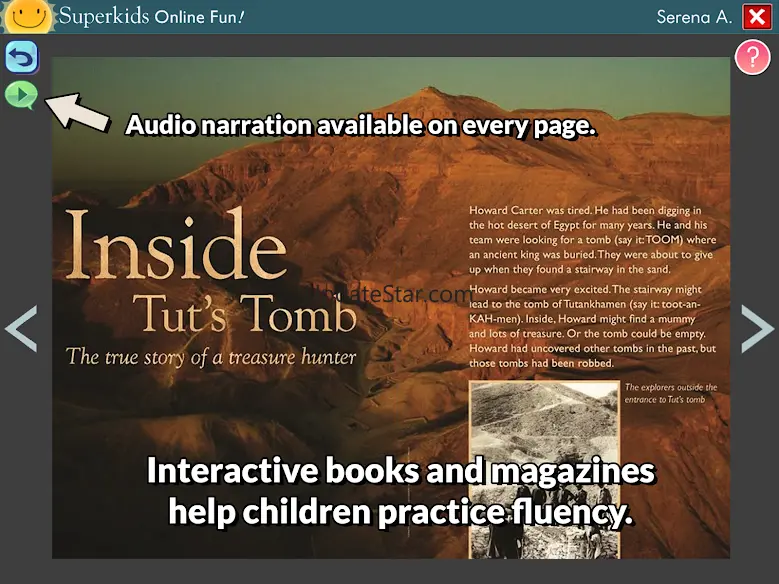The image size is (779, 584).
Task: Close the Superkids window with red X
Action: pos(757,17)
